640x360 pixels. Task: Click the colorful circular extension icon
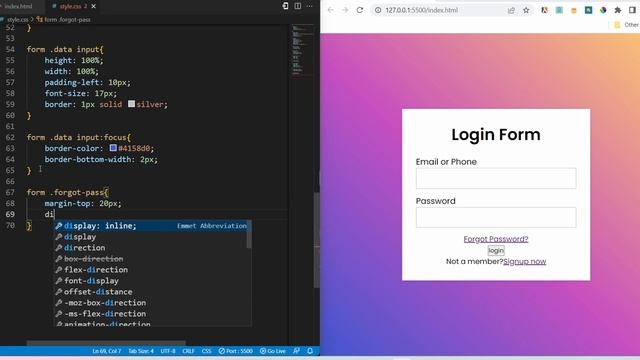pos(603,10)
